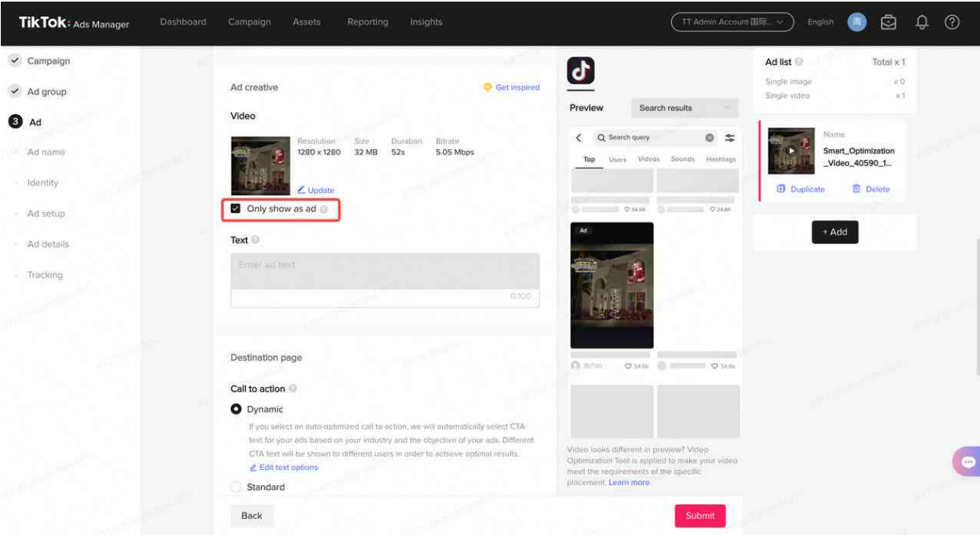The height and width of the screenshot is (535, 980).
Task: Click the + Add button
Action: pos(834,232)
